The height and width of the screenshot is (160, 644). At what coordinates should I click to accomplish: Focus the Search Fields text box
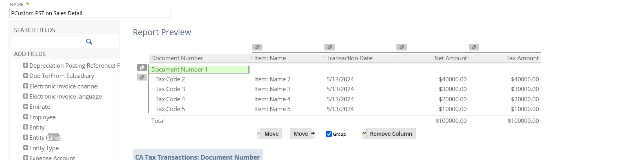pyautogui.click(x=45, y=41)
